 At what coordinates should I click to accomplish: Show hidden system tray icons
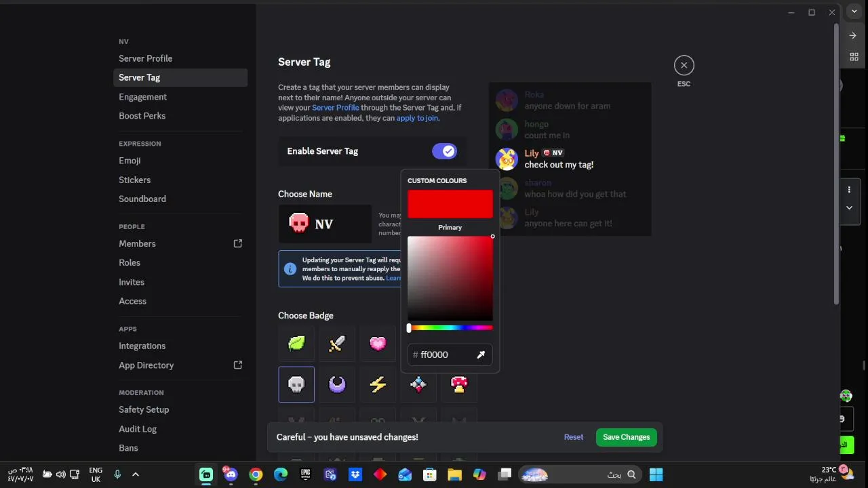click(136, 474)
